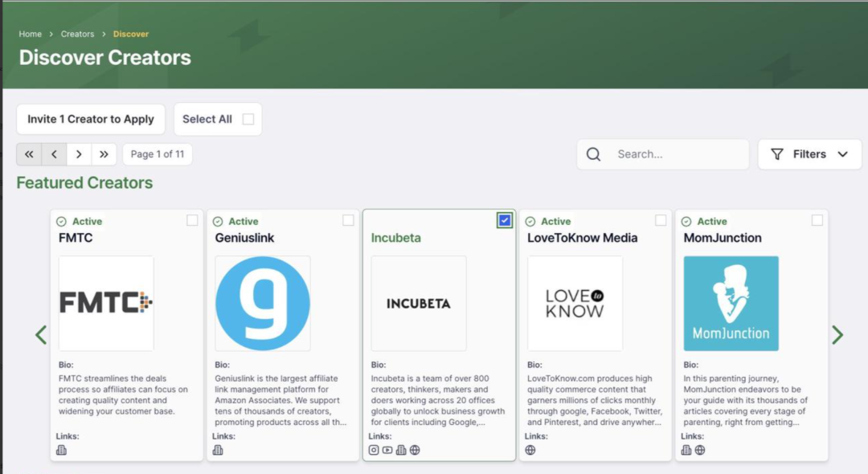868x474 pixels.
Task: Click the FMTC creator name
Action: [x=76, y=238]
